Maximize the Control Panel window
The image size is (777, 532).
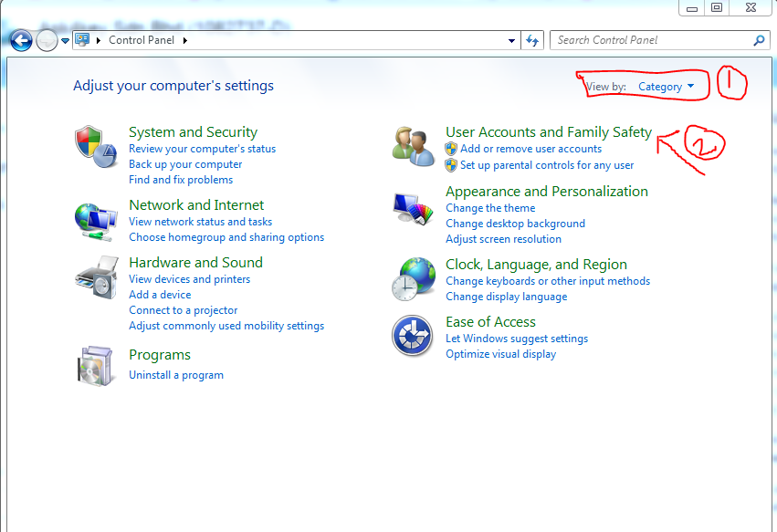click(x=717, y=7)
